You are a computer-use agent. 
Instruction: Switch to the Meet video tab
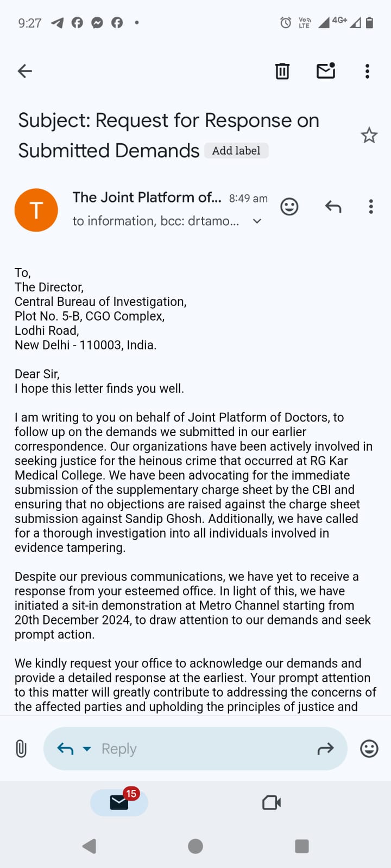(x=272, y=802)
